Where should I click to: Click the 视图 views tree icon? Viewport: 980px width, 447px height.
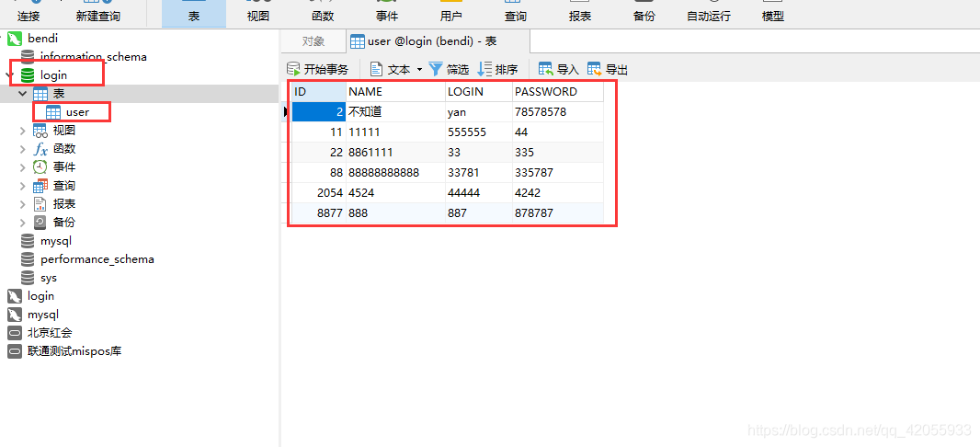40,131
